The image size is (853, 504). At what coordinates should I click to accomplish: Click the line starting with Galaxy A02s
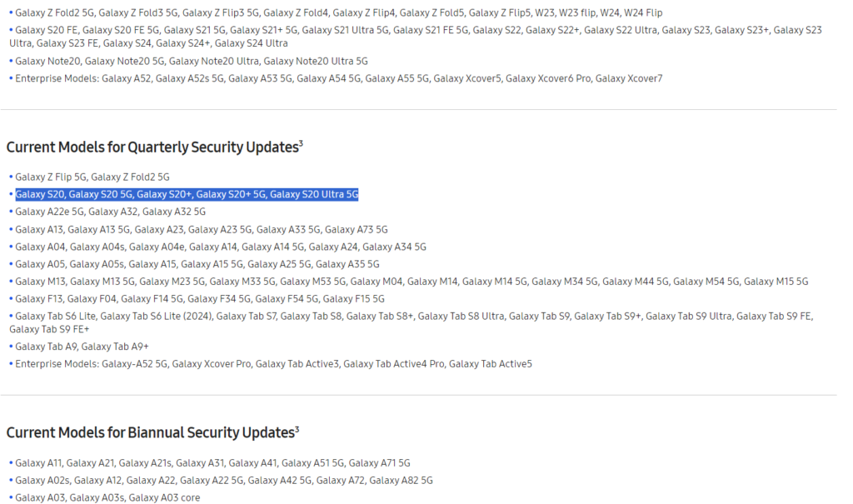(x=223, y=481)
